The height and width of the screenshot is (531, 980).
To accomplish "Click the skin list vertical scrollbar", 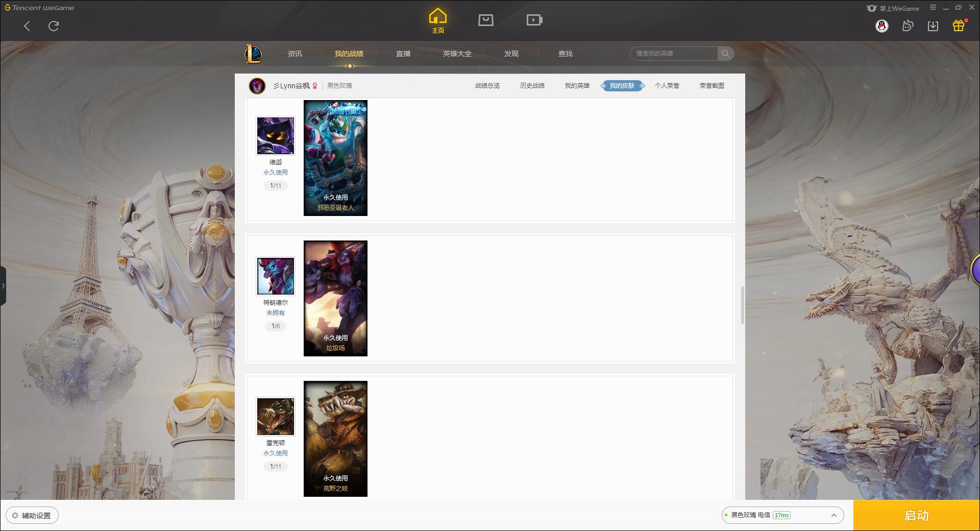I will pos(743,305).
